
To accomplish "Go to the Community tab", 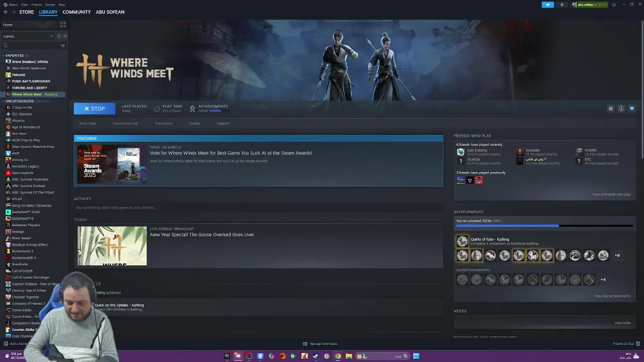I will [76, 12].
